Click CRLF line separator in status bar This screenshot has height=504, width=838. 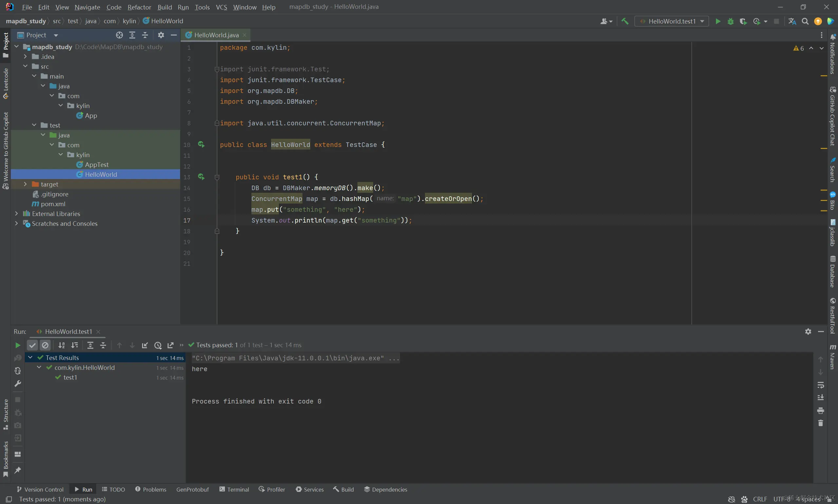[760, 499]
